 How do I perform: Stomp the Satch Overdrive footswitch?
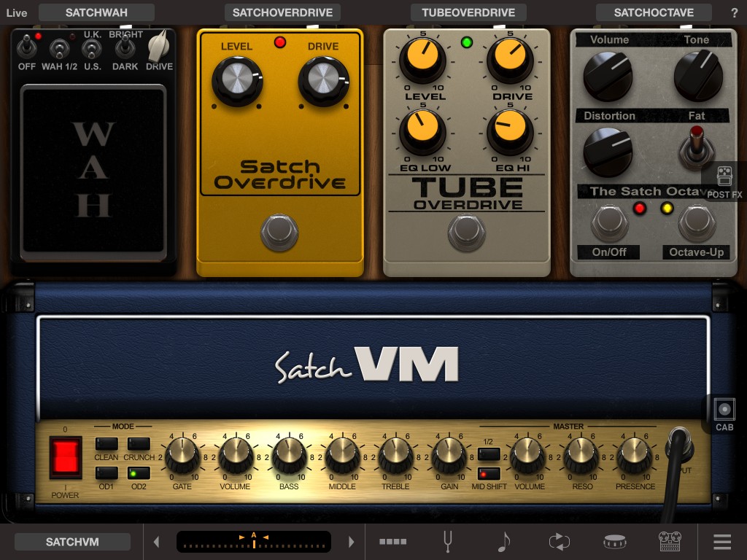pos(279,233)
